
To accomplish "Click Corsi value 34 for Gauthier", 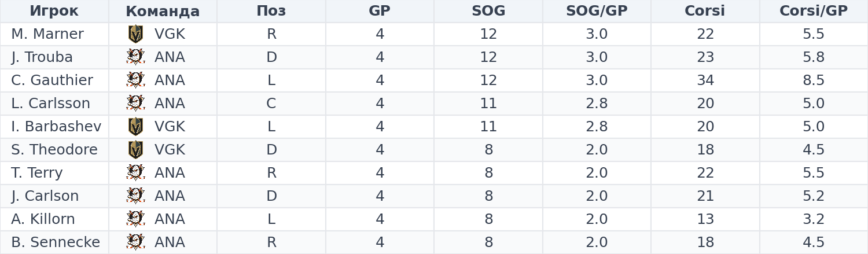I will [705, 80].
